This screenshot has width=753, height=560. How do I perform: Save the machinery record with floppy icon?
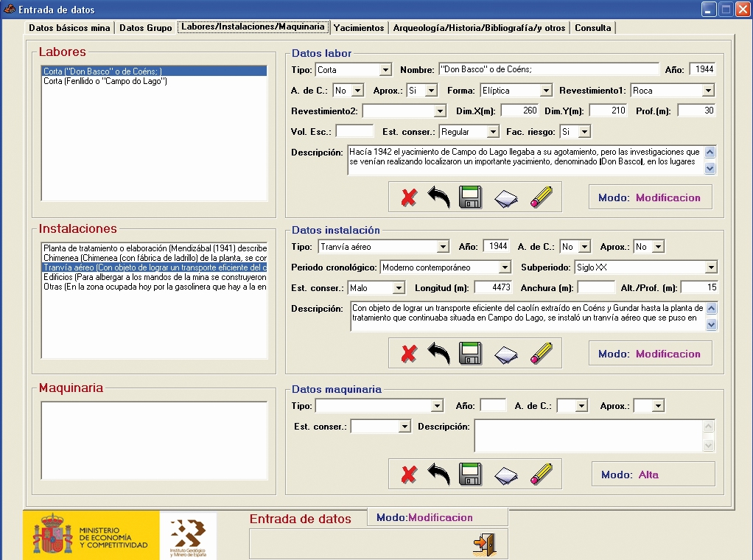coord(470,473)
